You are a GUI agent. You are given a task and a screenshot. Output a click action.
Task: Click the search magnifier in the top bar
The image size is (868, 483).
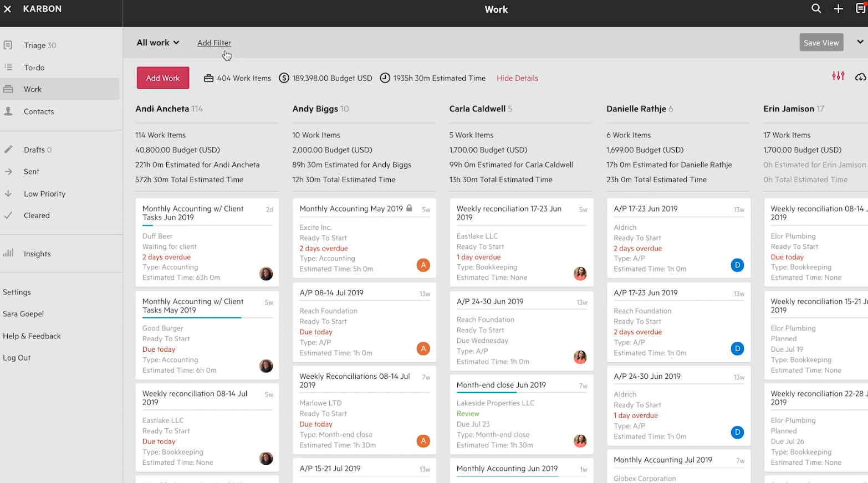(x=816, y=8)
